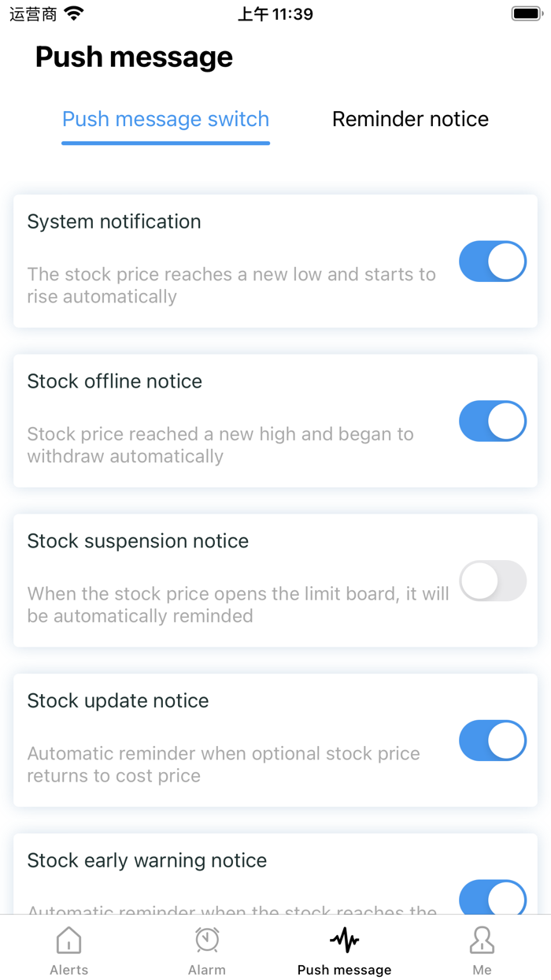
Task: Select the Alarm clock icon
Action: (206, 940)
